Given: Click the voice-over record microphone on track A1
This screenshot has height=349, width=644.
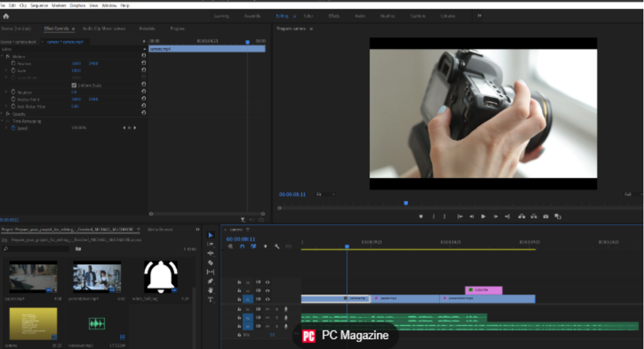Looking at the screenshot, I should (286, 309).
